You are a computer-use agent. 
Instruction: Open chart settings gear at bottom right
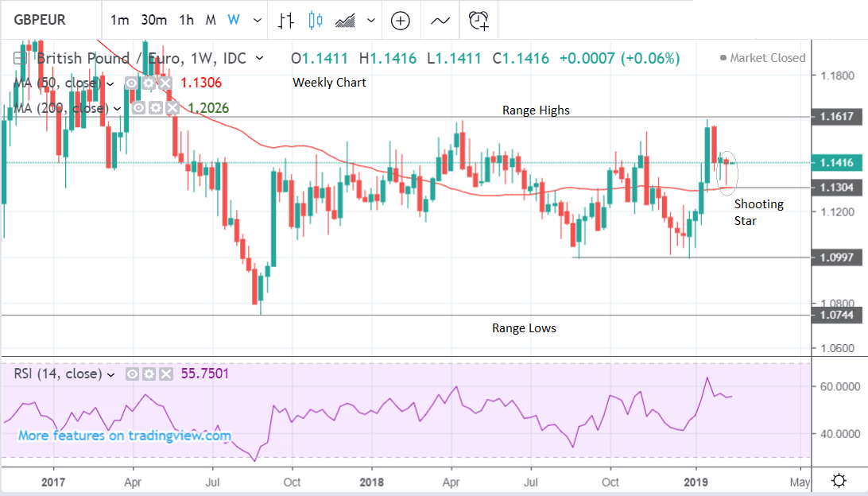click(839, 479)
